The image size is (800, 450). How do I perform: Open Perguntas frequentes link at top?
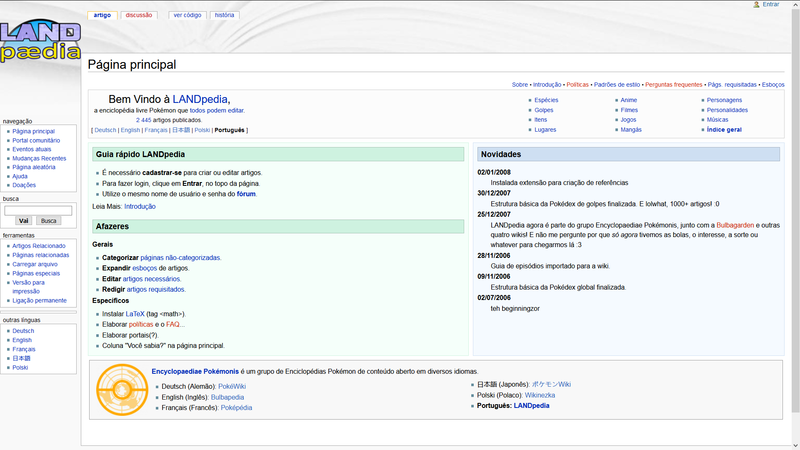coord(673,85)
